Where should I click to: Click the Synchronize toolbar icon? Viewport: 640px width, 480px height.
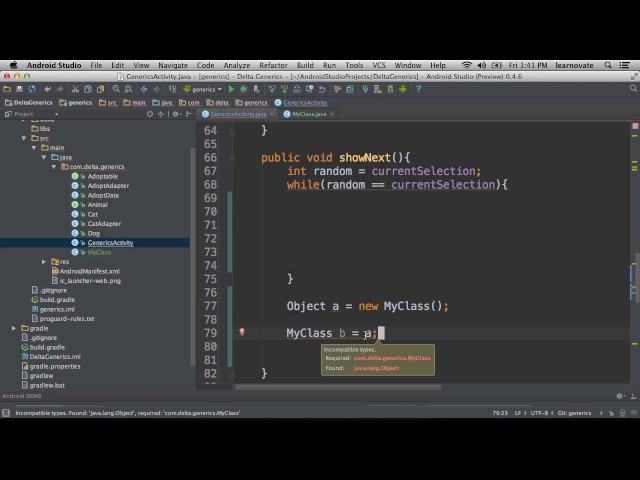click(x=32, y=89)
